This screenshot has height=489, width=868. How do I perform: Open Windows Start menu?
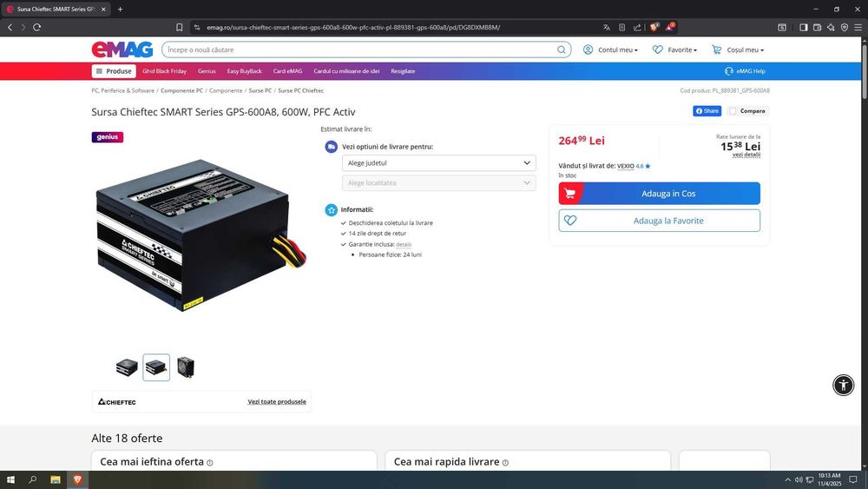10,479
